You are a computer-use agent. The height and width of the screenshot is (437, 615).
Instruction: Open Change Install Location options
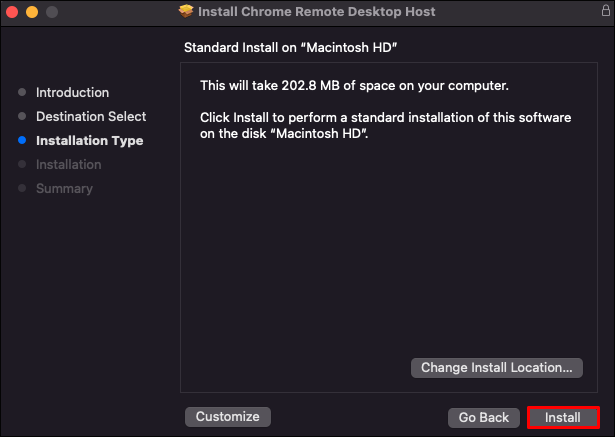click(496, 368)
